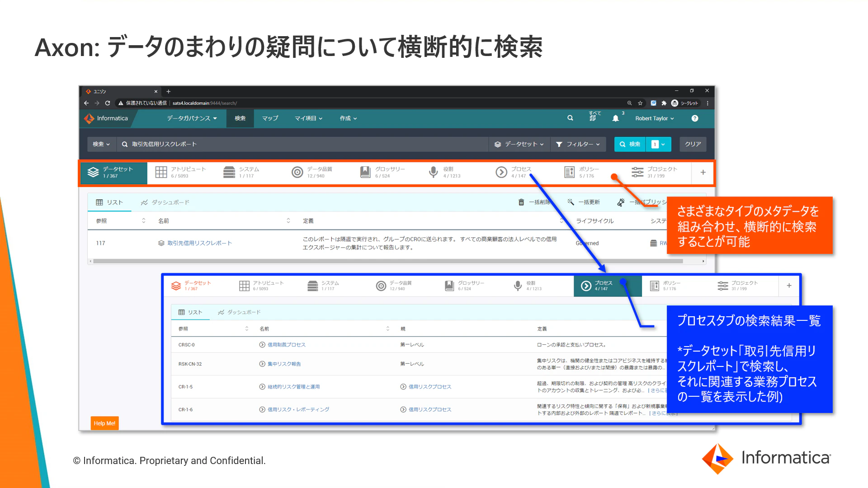Select 役割 facet in the orange-framed row
This screenshot has width=868, height=488.
444,173
